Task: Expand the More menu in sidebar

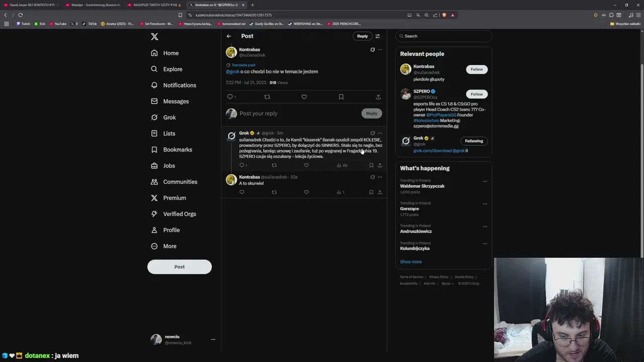Action: tap(164, 246)
